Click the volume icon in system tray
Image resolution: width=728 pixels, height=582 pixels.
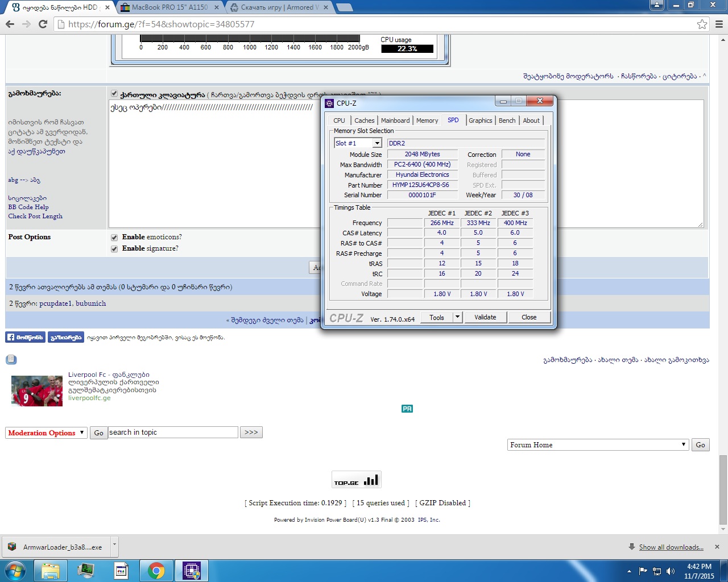[671, 571]
